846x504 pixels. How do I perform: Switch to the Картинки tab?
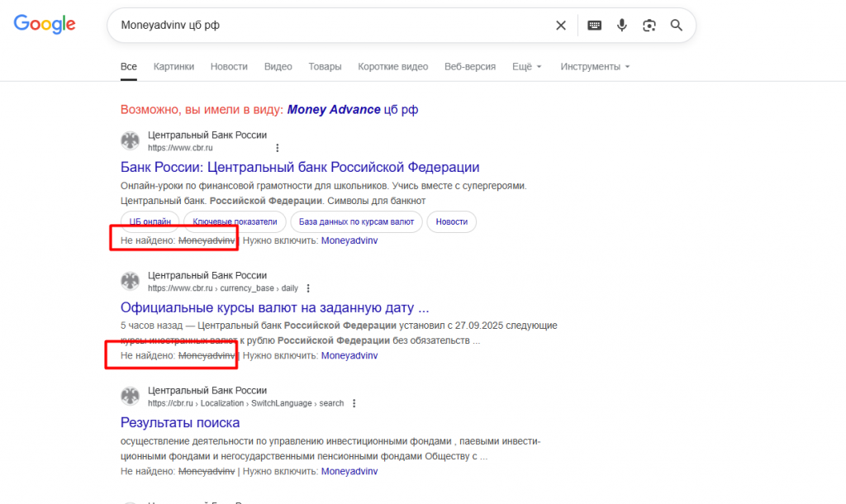[173, 67]
